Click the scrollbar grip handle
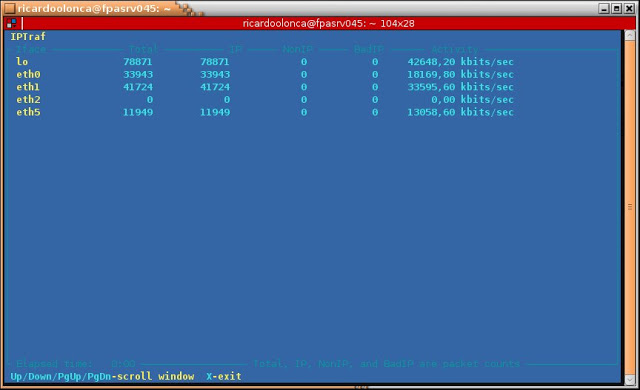 630,207
